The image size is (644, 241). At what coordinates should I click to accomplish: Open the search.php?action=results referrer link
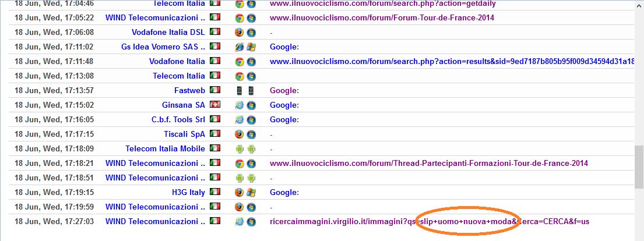coord(452,62)
